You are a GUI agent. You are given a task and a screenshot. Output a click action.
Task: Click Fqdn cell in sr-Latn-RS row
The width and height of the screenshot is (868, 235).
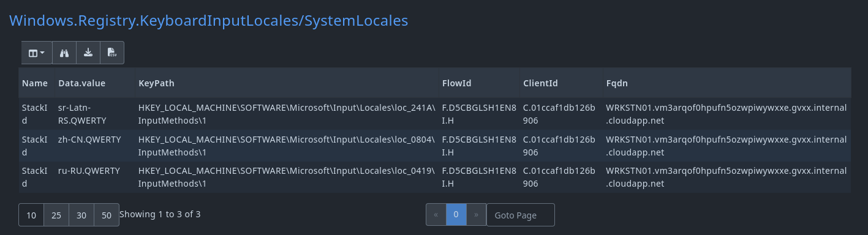[x=726, y=114]
